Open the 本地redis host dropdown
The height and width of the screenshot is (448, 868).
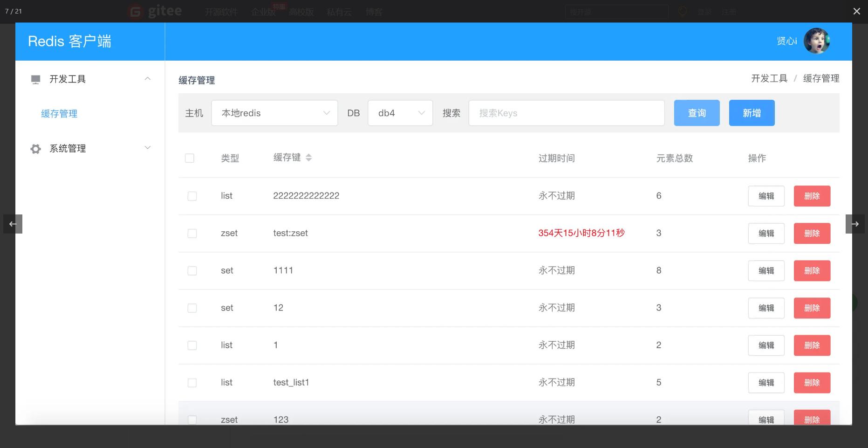(274, 113)
